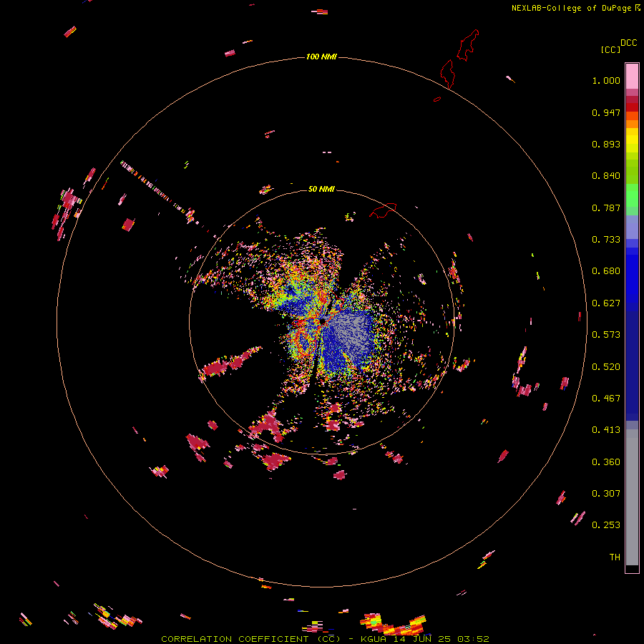
Task: Pick the pink swatch at the scale top
Action: (632, 77)
